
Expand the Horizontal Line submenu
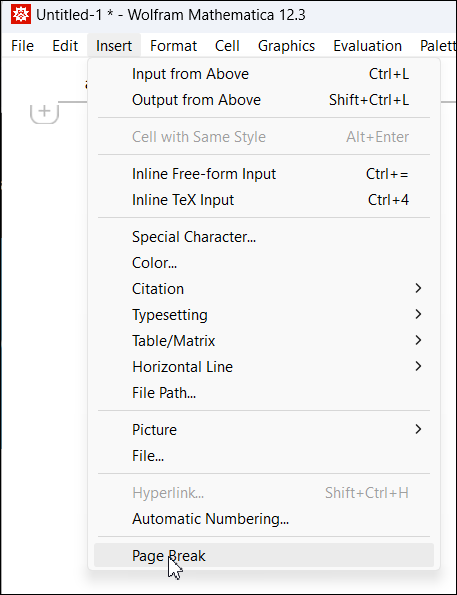[x=264, y=367]
